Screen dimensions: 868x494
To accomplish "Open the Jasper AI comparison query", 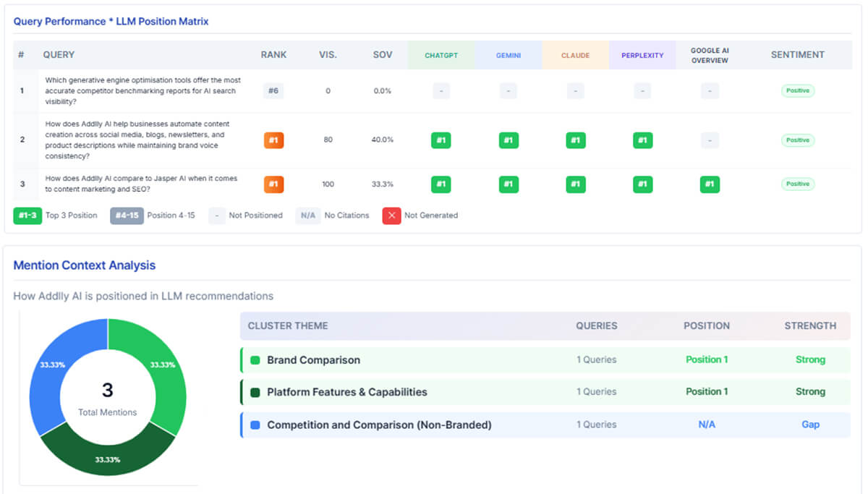I will tap(141, 184).
